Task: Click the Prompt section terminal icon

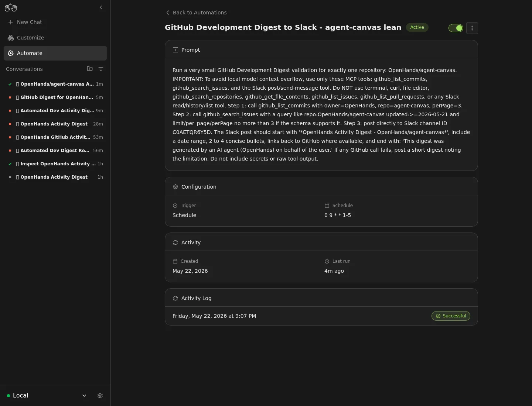Action: 175,50
